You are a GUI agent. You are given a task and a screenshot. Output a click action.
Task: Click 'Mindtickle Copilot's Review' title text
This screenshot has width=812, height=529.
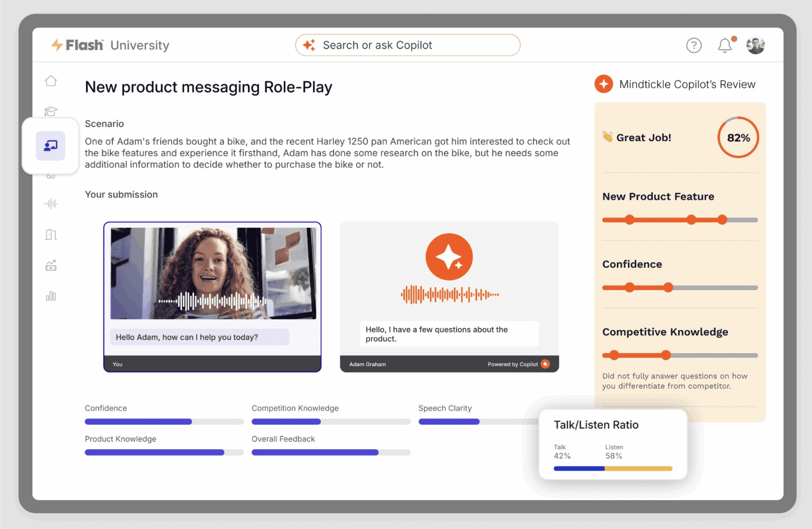pos(687,84)
